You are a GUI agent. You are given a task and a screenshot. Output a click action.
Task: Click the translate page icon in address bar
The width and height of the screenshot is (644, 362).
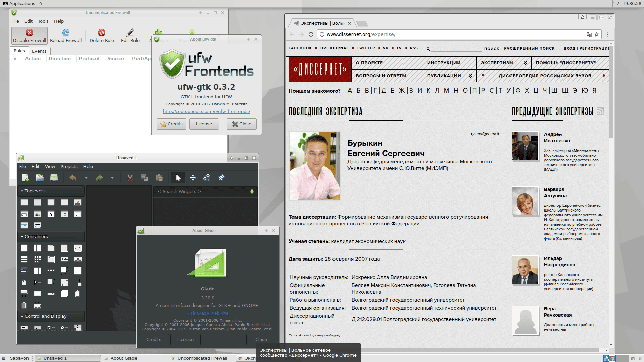coord(589,34)
